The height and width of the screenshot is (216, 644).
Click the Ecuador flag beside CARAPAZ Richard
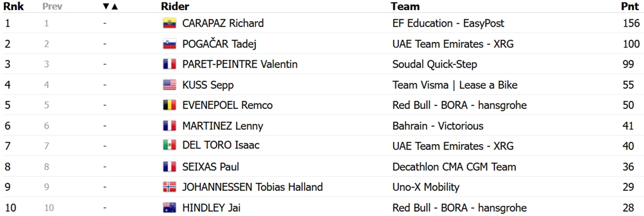click(x=170, y=24)
